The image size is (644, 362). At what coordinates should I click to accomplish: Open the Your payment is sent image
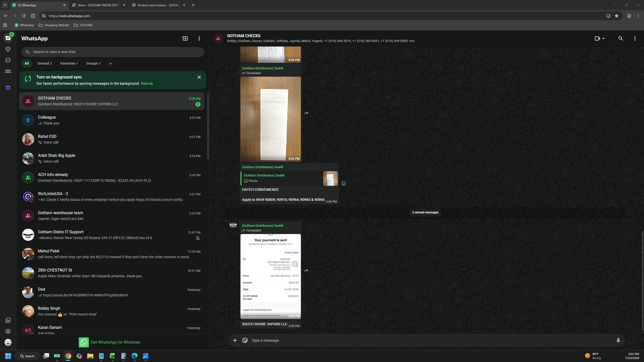[270, 276]
